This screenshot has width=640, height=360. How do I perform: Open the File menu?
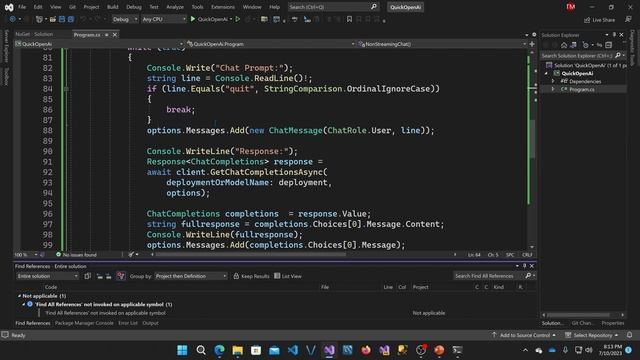(x=22, y=7)
